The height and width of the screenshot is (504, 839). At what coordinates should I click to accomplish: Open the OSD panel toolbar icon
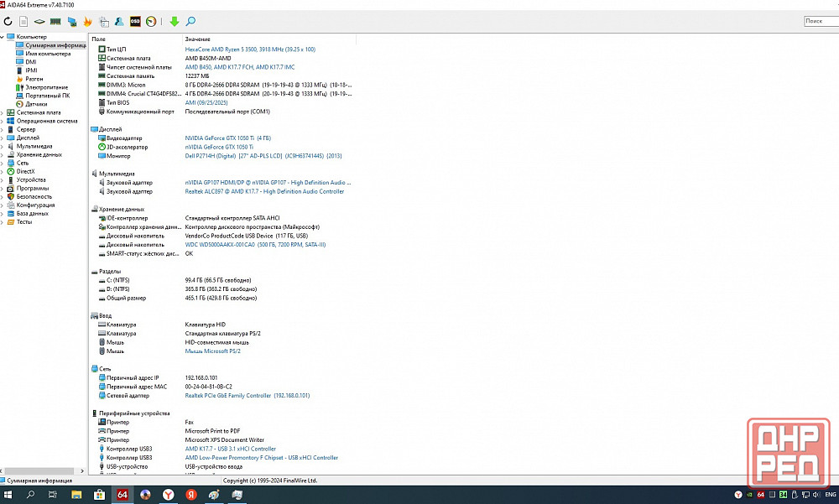135,21
